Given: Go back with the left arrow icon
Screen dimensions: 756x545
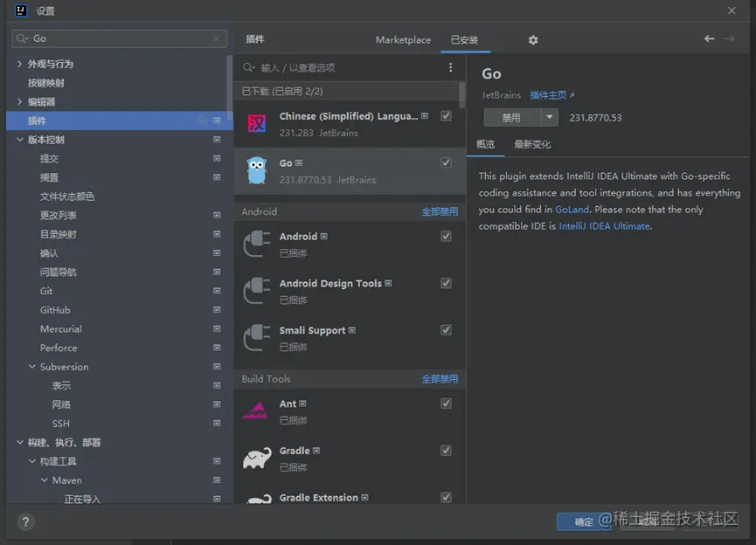Looking at the screenshot, I should tap(709, 38).
